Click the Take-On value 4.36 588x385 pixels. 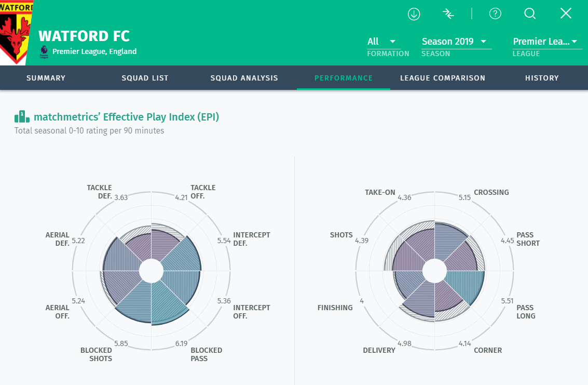(404, 197)
